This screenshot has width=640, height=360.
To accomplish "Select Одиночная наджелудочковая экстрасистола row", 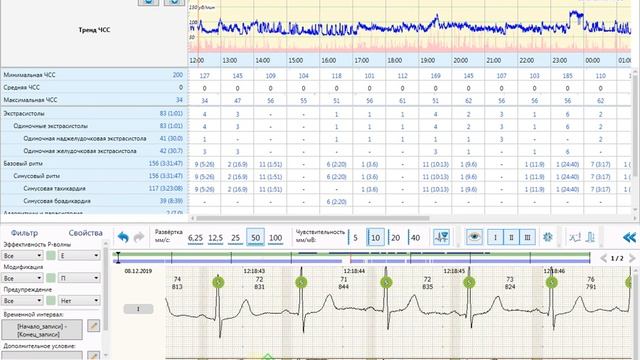I will 93,139.
